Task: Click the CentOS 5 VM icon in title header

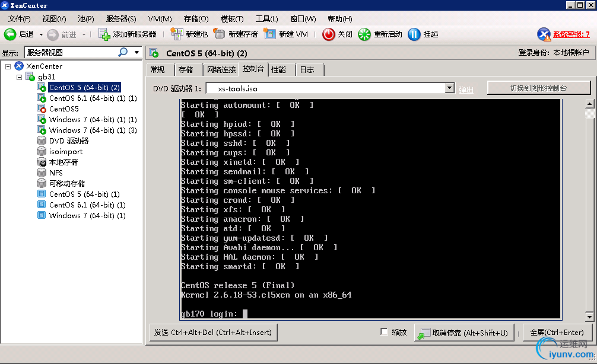Action: (x=154, y=53)
